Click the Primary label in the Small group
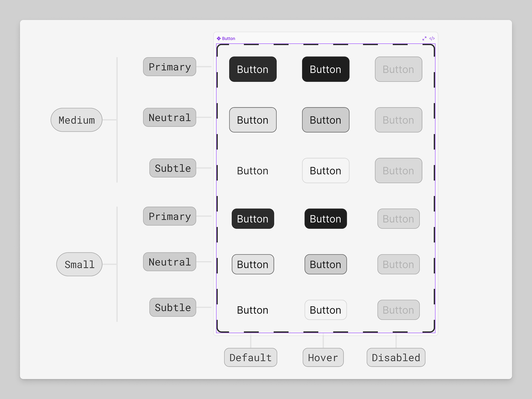Image resolution: width=532 pixels, height=399 pixels. [x=169, y=216]
